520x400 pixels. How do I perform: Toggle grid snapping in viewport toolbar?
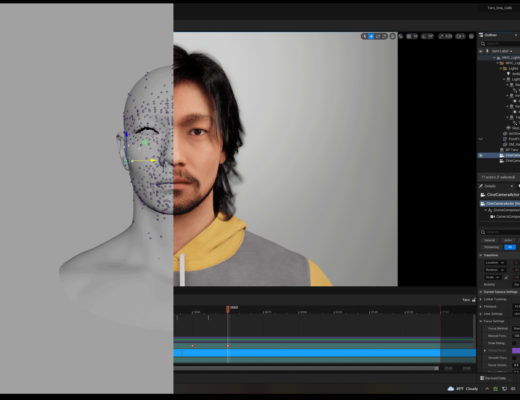coord(409,36)
